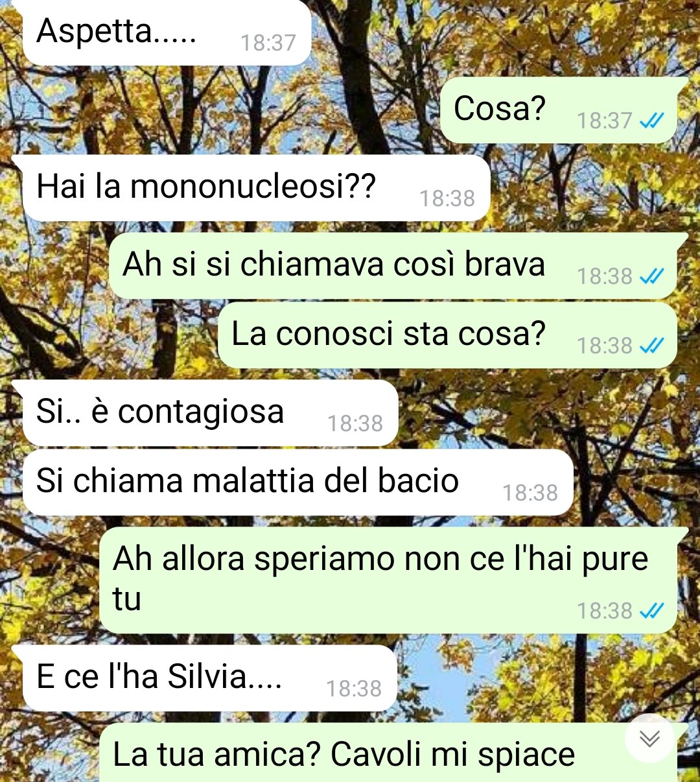Tap the "Hai la mononucleosi??" message
Image resolution: width=700 pixels, height=782 pixels.
point(256,188)
